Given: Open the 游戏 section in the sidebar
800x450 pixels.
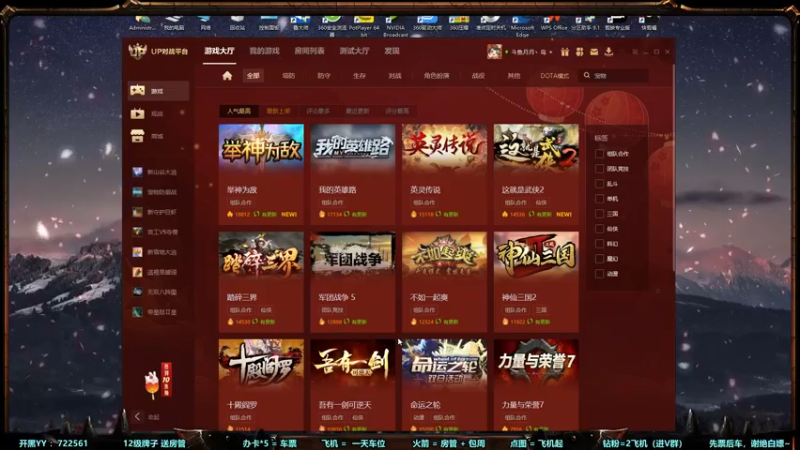Looking at the screenshot, I should pyautogui.click(x=158, y=91).
